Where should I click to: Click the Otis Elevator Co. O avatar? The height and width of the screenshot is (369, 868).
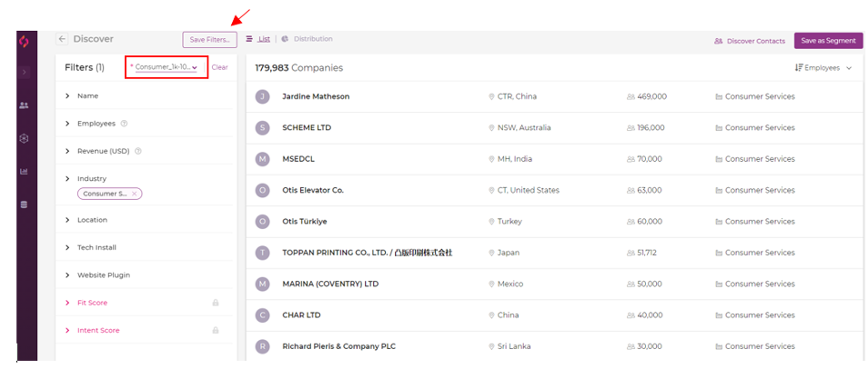tap(262, 190)
